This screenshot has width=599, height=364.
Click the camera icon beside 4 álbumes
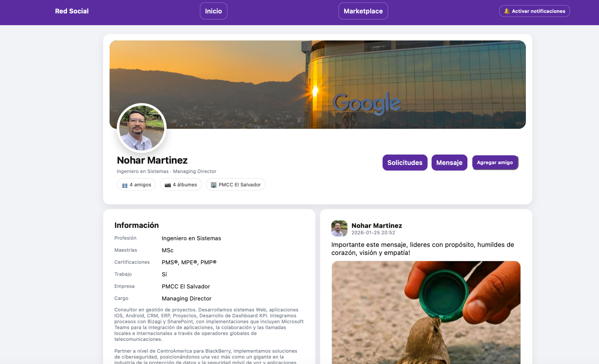click(x=168, y=185)
